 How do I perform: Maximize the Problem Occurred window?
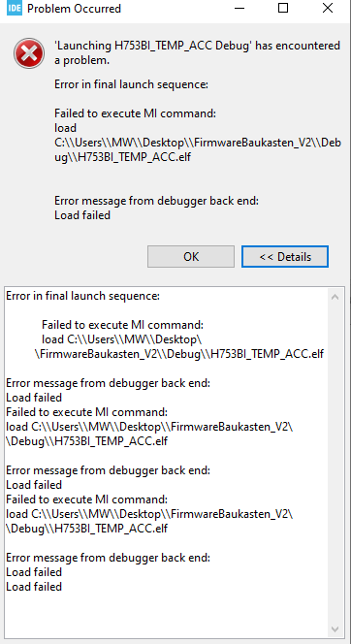pos(283,8)
